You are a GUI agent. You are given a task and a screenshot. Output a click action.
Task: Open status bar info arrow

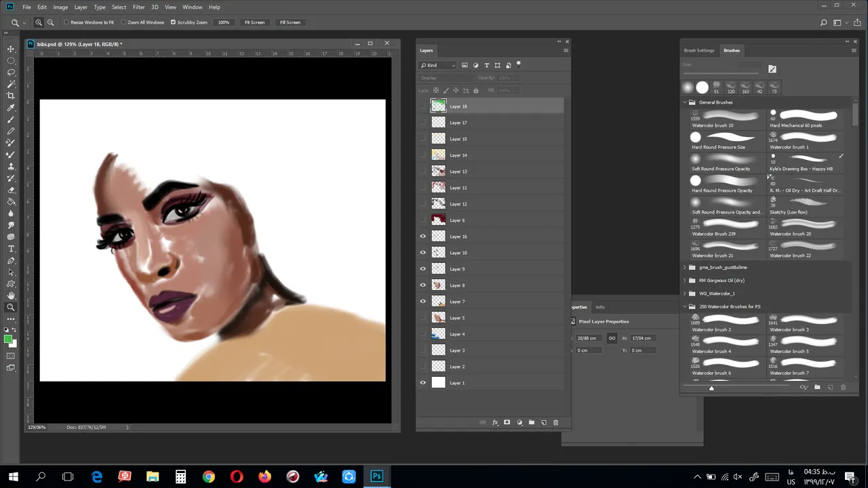pyautogui.click(x=127, y=427)
